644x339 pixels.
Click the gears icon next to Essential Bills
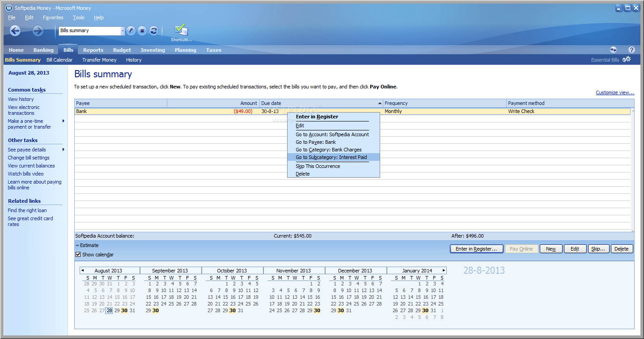[627, 59]
